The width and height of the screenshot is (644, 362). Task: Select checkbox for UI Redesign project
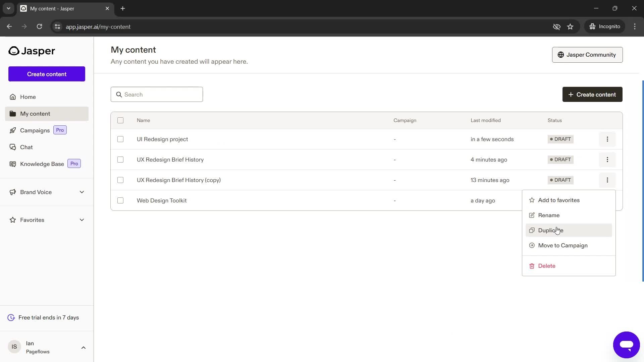(x=120, y=139)
